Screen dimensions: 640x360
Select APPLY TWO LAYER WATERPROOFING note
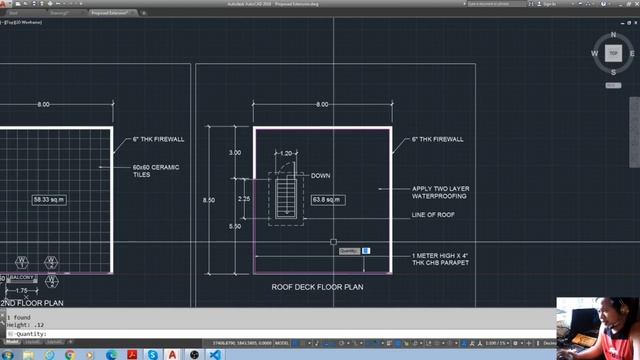tap(440, 193)
